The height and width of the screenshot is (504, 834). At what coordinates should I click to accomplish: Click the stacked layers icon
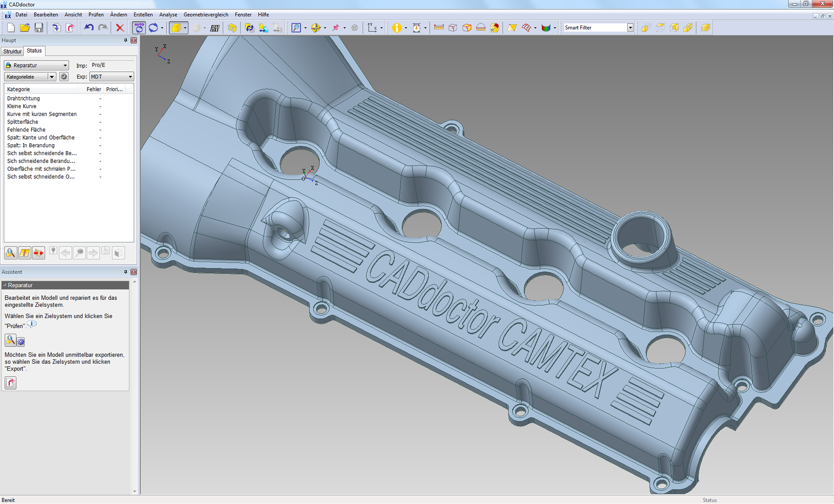pyautogui.click(x=705, y=28)
